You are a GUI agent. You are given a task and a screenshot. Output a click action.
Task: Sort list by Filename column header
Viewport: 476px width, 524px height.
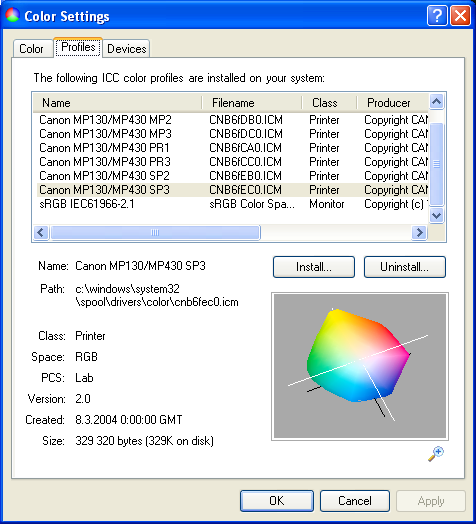click(252, 103)
